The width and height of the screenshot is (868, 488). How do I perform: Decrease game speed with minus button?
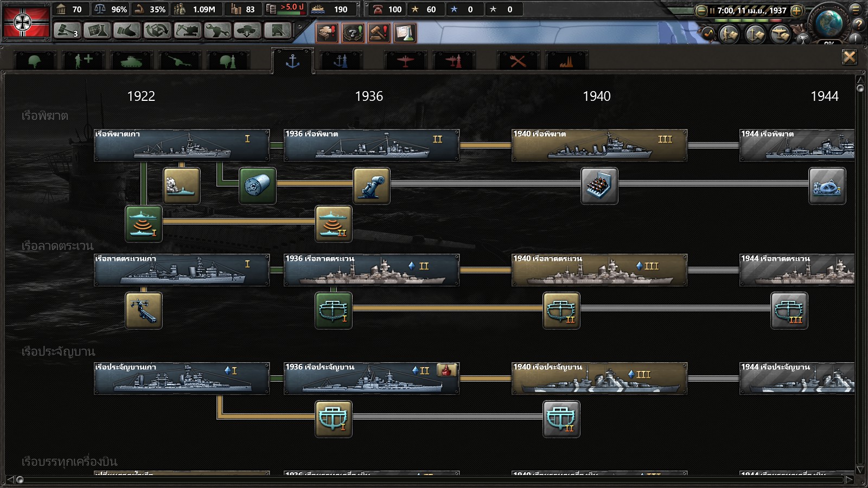(x=701, y=10)
